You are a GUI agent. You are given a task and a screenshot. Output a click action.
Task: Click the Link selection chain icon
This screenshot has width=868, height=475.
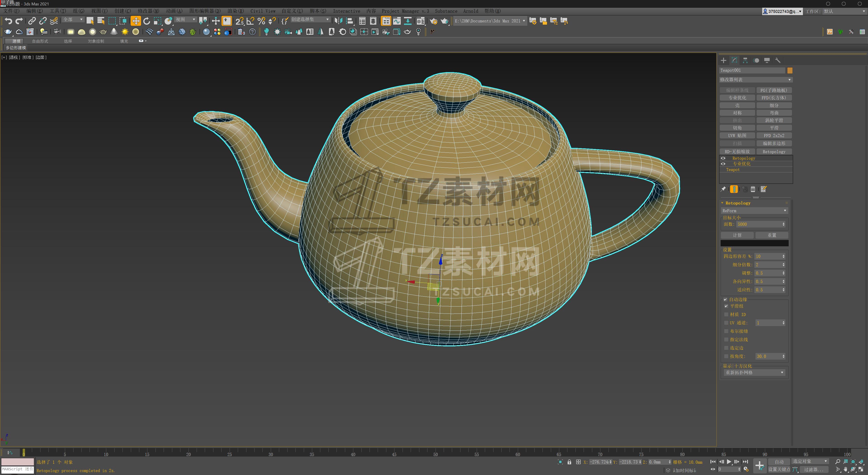coord(32,21)
